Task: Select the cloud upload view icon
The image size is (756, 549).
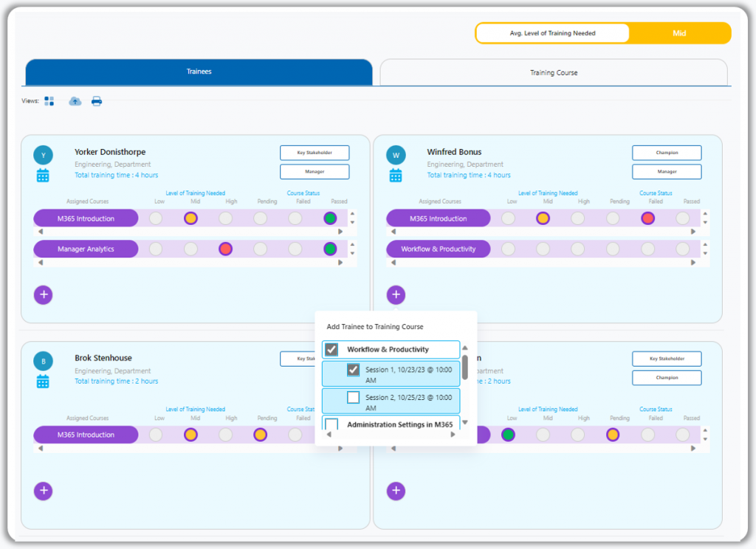Action: point(75,101)
